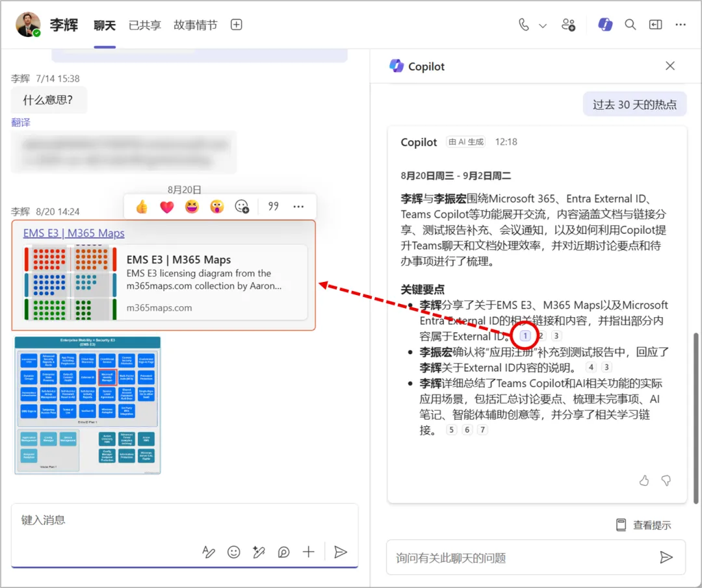This screenshot has height=588, width=702.
Task: Click 查看提示 to view prompts
Action: pyautogui.click(x=643, y=525)
